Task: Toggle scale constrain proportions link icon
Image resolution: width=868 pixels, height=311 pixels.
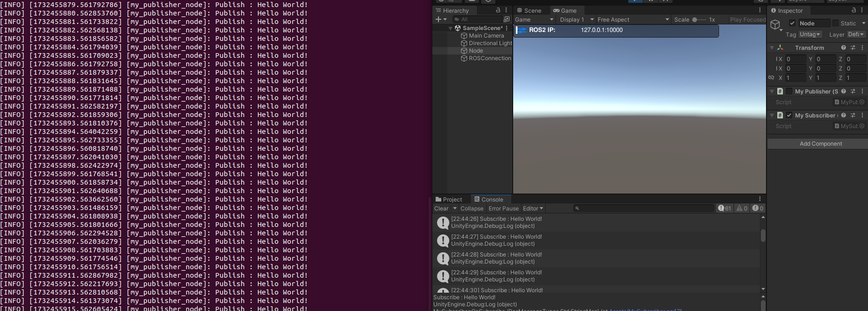Action: click(x=771, y=78)
